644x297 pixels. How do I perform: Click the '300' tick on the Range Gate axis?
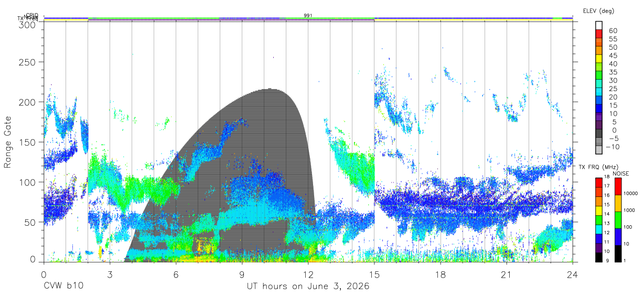click(27, 24)
